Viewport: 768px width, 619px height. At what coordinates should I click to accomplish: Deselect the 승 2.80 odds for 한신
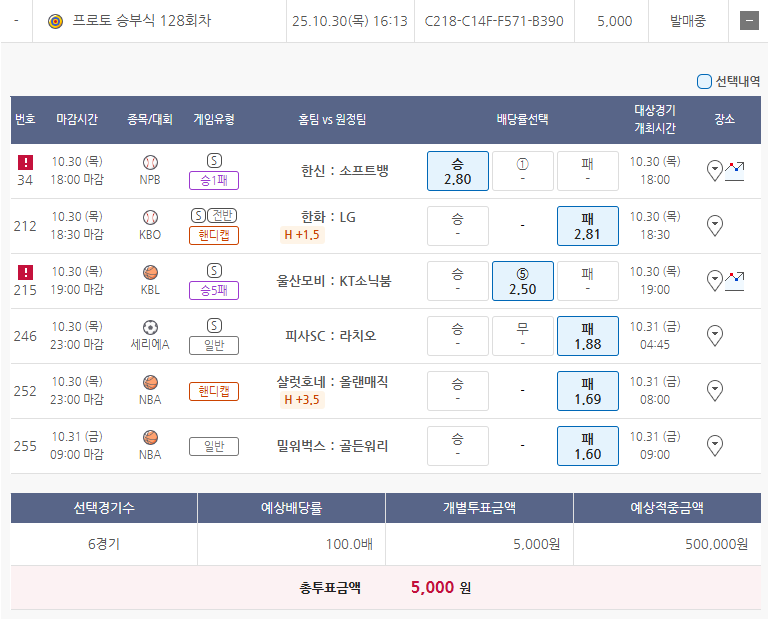457,171
